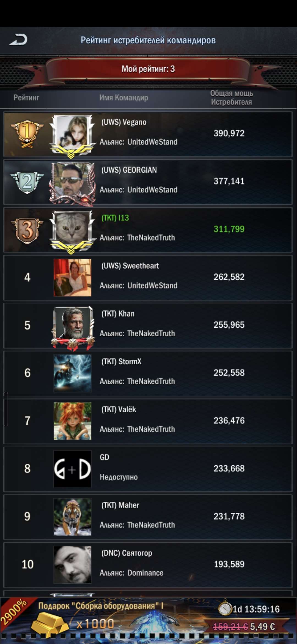Tap the "Мой рейтинг: 3" banner

(148, 69)
